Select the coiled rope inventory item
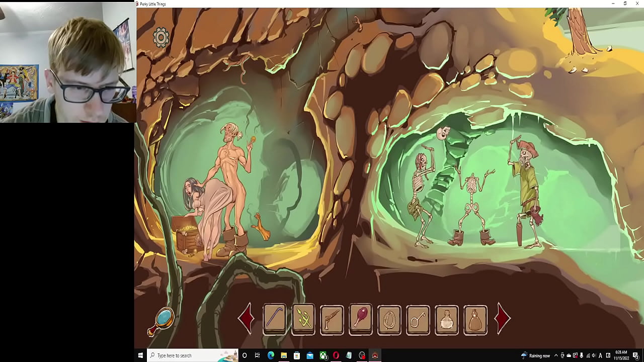The width and height of the screenshot is (644, 362). coord(389,319)
